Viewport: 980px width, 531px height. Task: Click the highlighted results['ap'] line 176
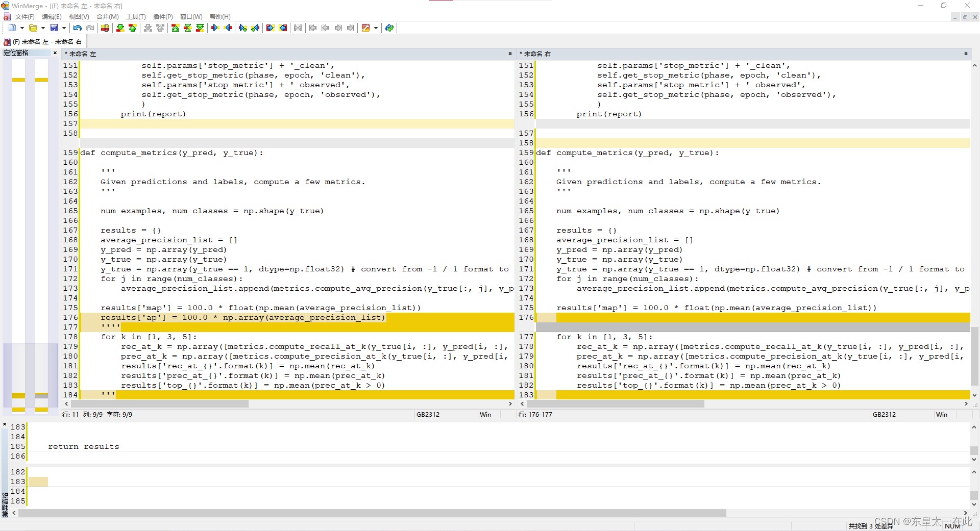pos(297,318)
